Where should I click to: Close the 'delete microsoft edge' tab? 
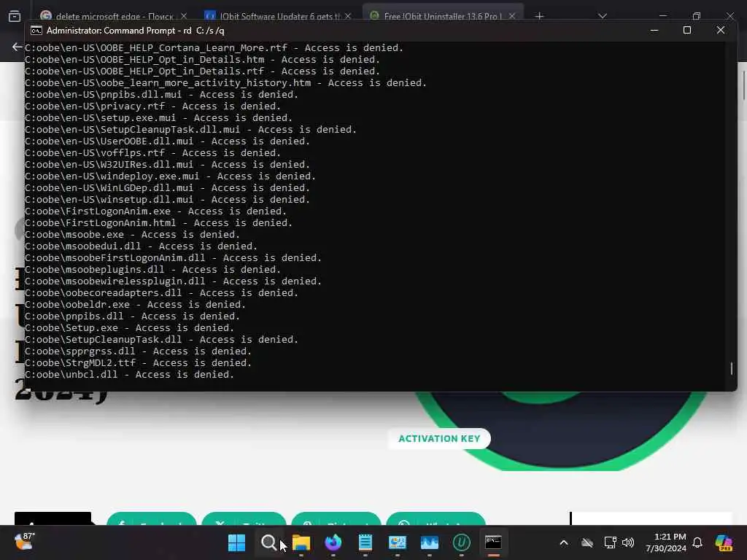click(x=184, y=16)
